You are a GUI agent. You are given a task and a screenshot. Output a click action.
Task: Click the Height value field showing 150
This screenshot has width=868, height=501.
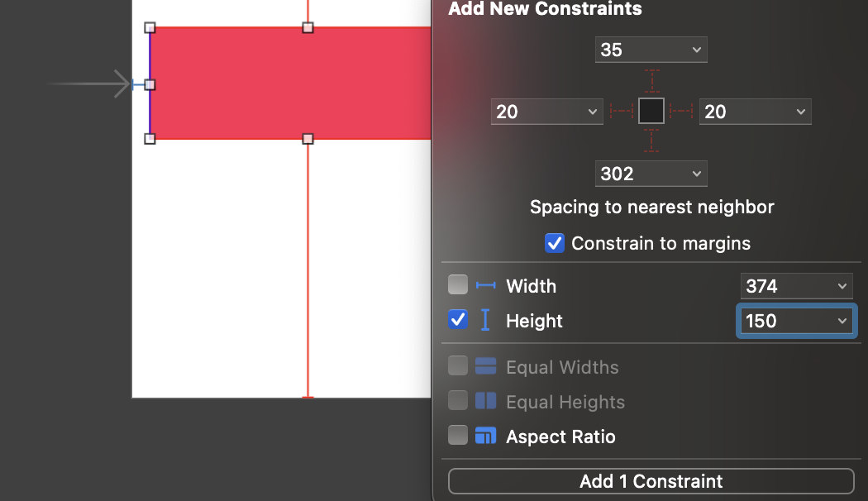tap(785, 321)
